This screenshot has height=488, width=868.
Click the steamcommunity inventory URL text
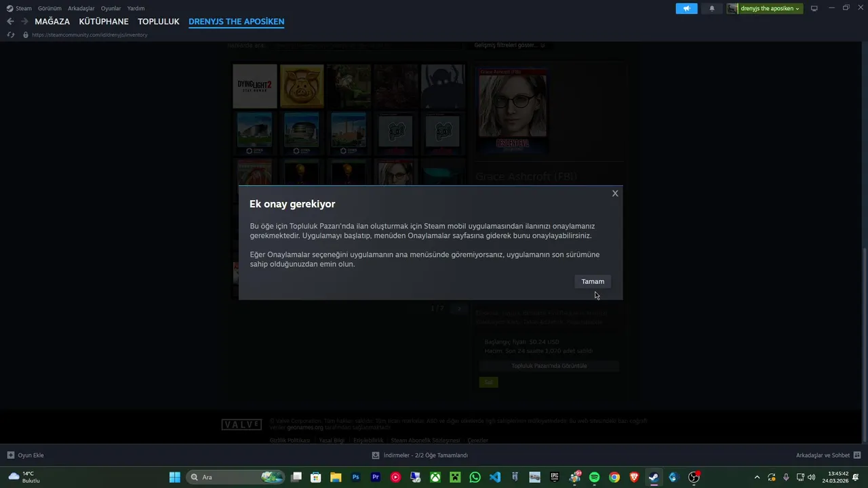(x=90, y=35)
